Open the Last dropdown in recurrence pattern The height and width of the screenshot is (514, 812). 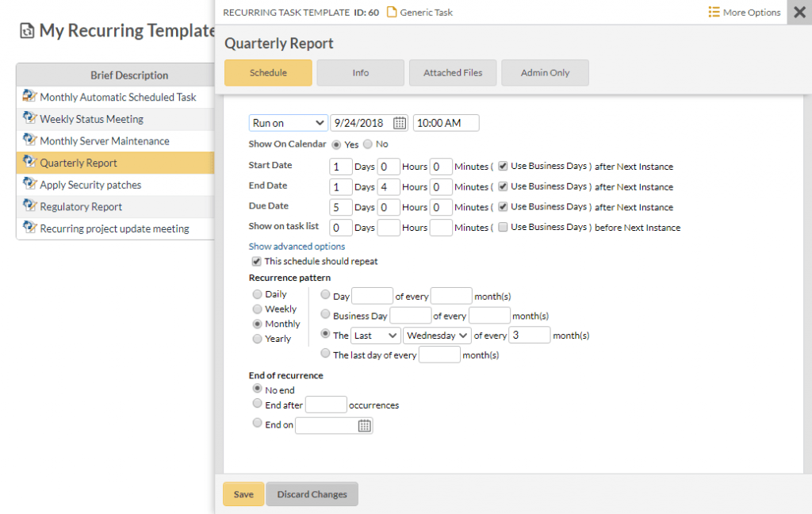374,335
